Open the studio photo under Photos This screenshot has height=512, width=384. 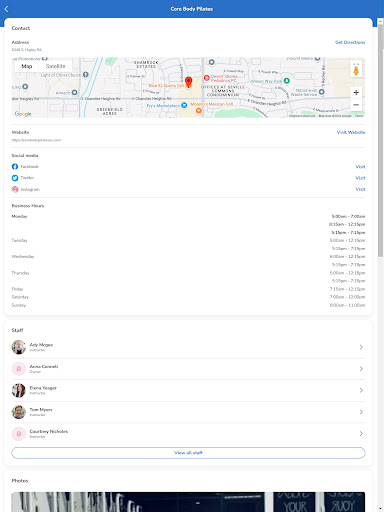coord(188,502)
